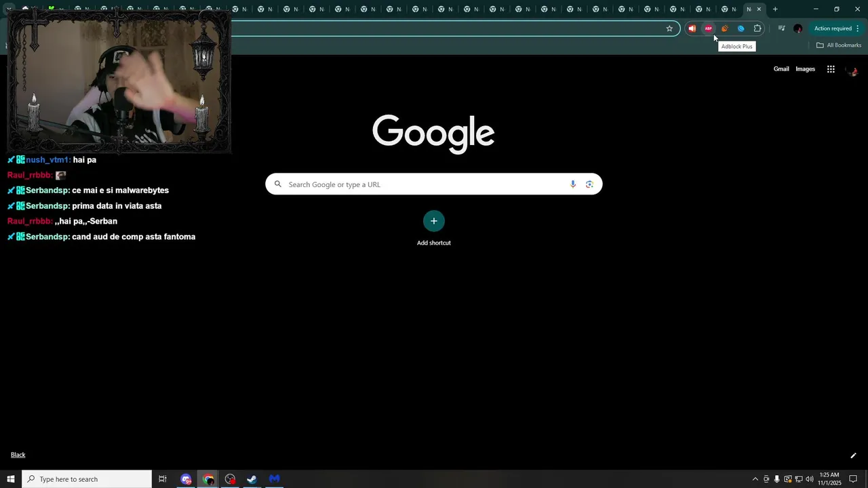Click the orange plug extension icon
The image size is (868, 488).
[x=724, y=28]
